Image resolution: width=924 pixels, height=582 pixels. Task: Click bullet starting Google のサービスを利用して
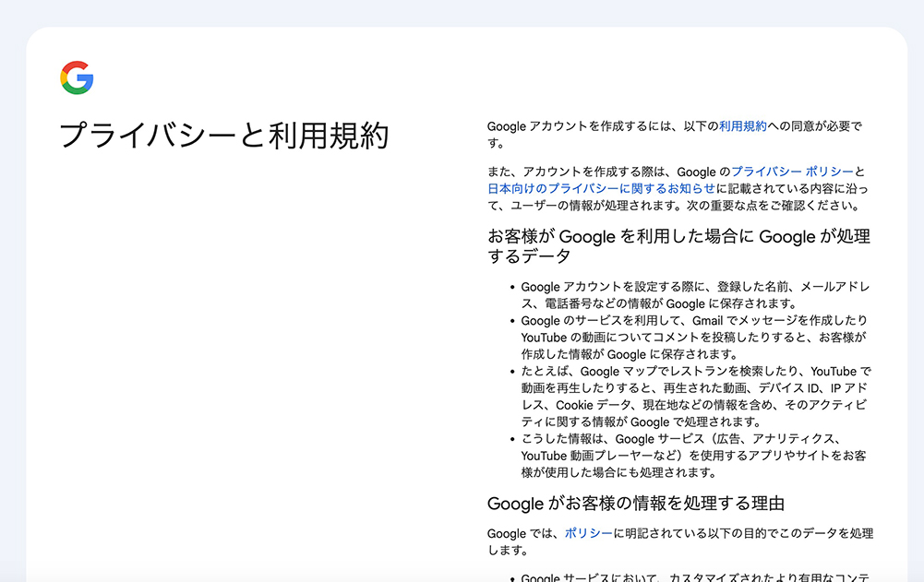point(694,338)
